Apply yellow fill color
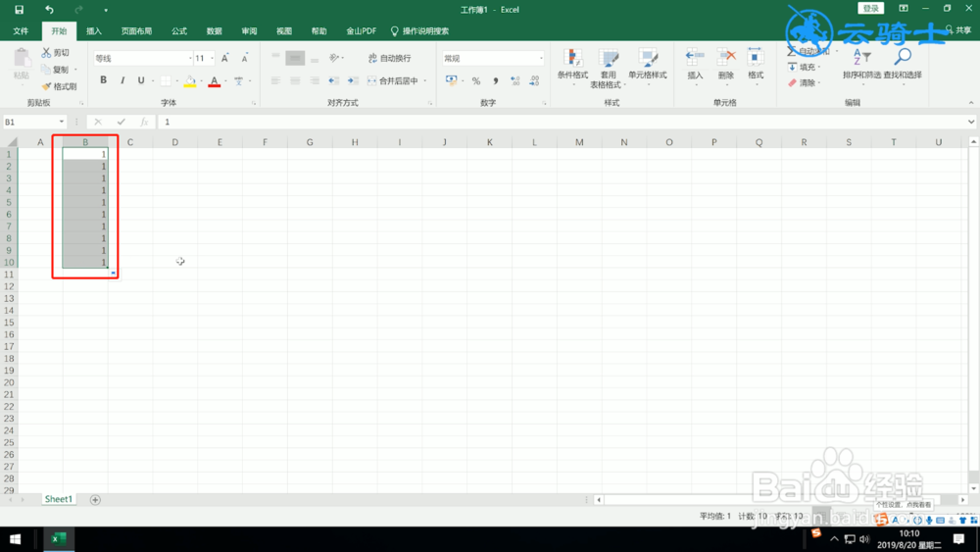This screenshot has width=980, height=552. (190, 80)
